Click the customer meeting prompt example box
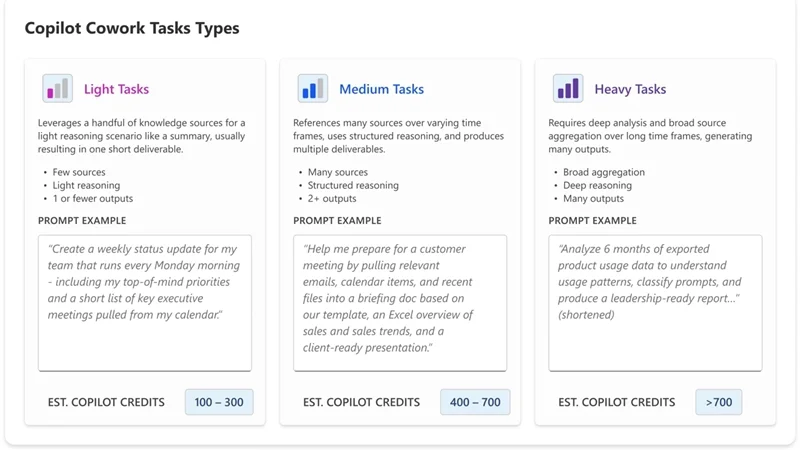800x450 pixels. (x=400, y=303)
